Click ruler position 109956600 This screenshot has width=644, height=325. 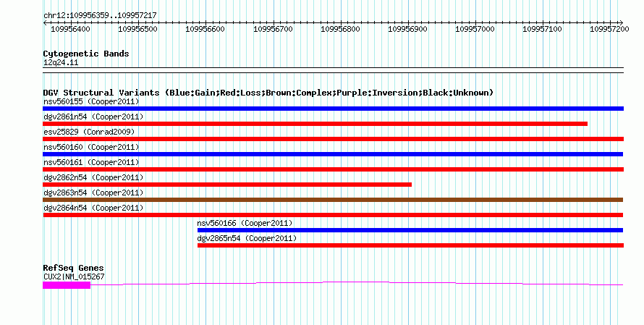206,29
